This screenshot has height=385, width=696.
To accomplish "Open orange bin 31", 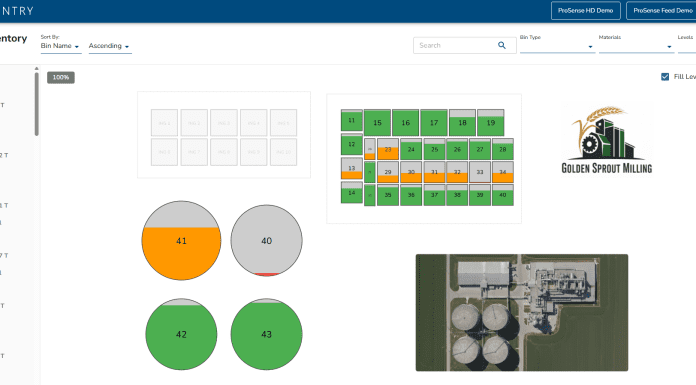I will (434, 172).
